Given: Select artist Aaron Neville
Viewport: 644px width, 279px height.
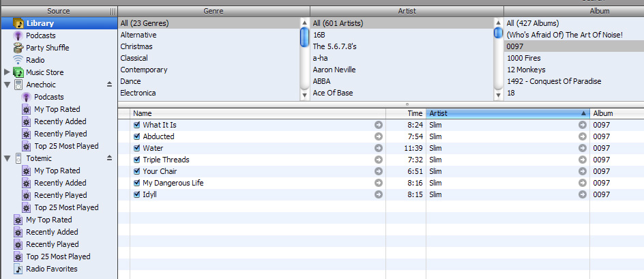Looking at the screenshot, I should (x=334, y=70).
